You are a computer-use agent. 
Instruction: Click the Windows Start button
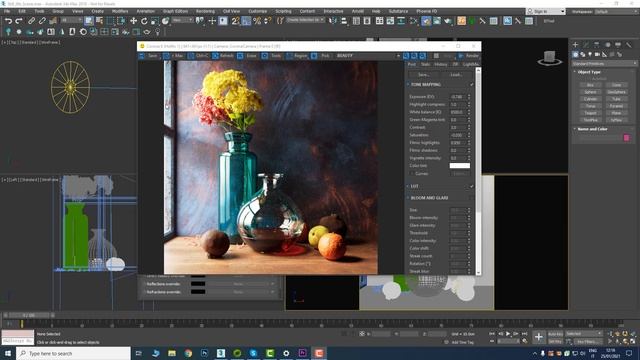click(x=8, y=353)
